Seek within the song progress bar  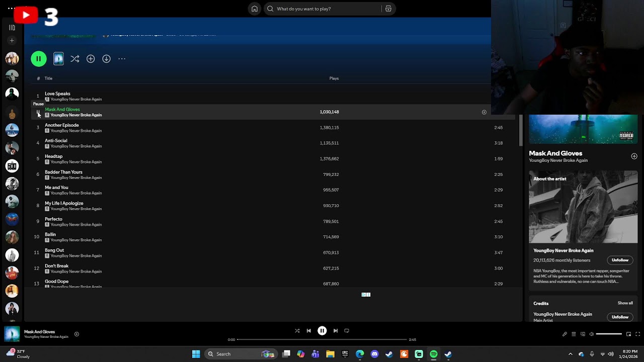click(322, 339)
